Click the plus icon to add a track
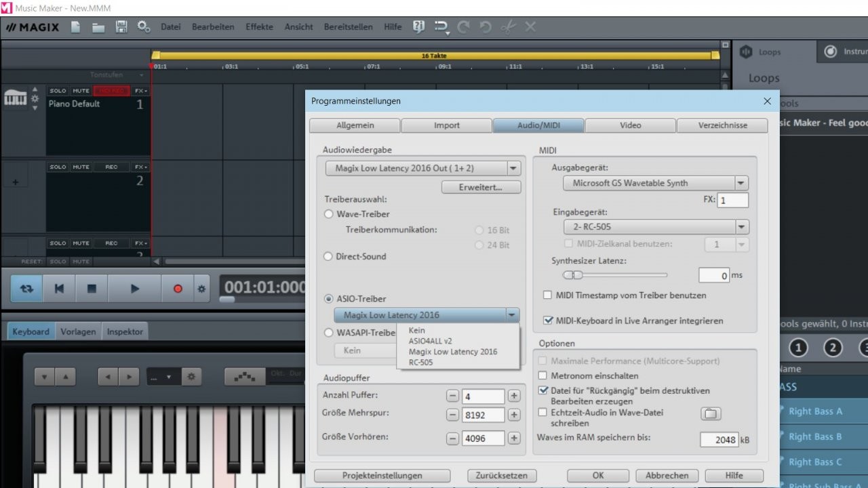Screen dimensions: 868x488 [16, 182]
